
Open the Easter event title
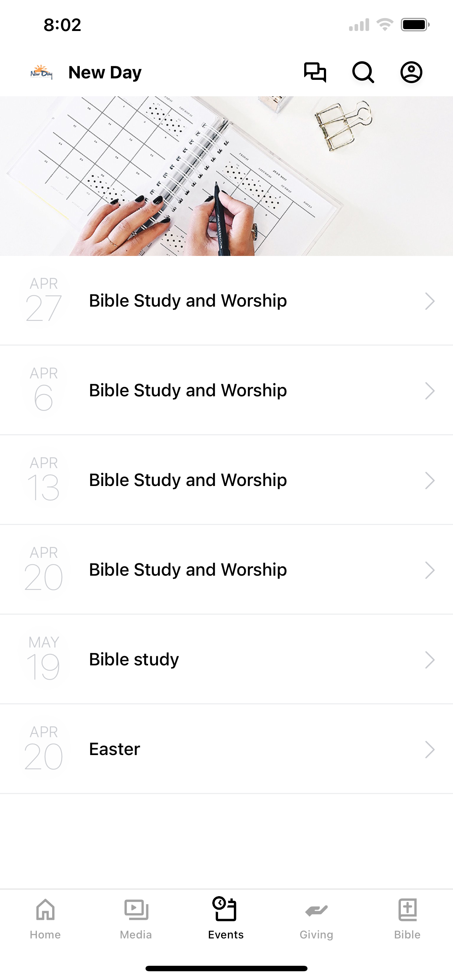click(x=114, y=749)
